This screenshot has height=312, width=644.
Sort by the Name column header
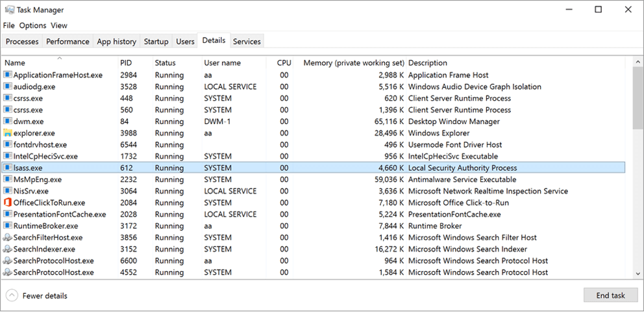pos(60,63)
